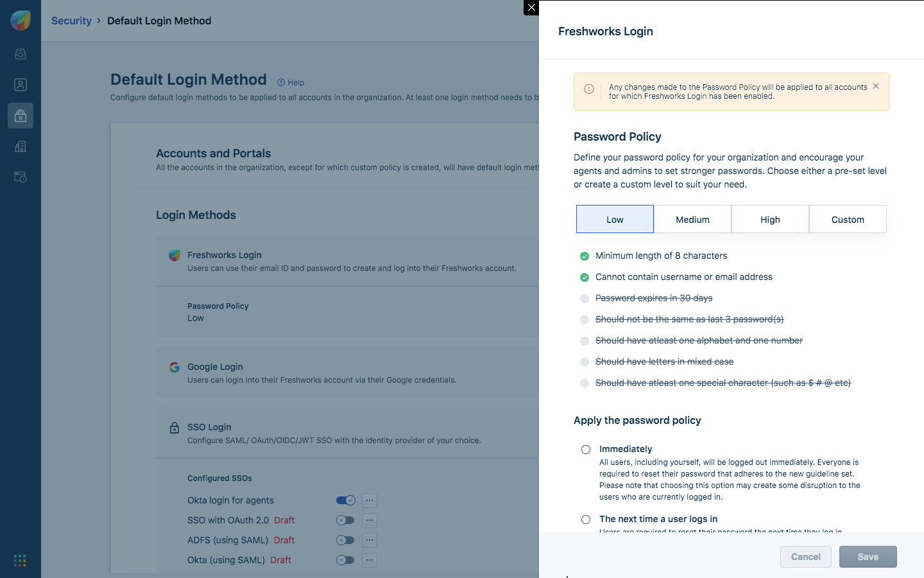This screenshot has height=578, width=924.
Task: Click the Default Login Method breadcrumb text
Action: pyautogui.click(x=159, y=21)
